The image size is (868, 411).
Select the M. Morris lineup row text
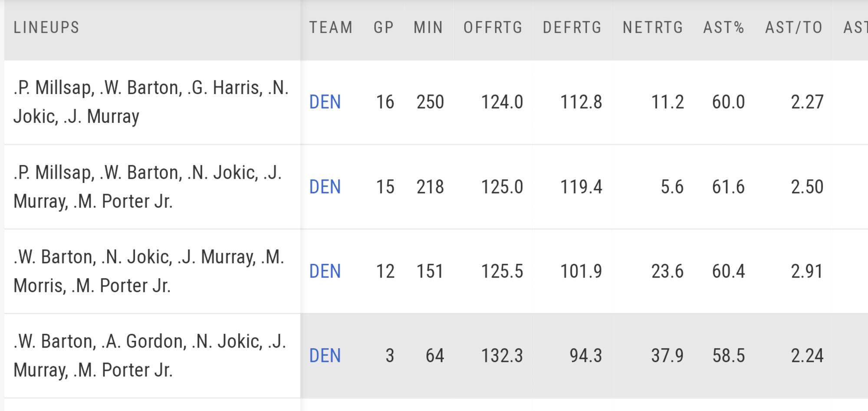pos(149,271)
